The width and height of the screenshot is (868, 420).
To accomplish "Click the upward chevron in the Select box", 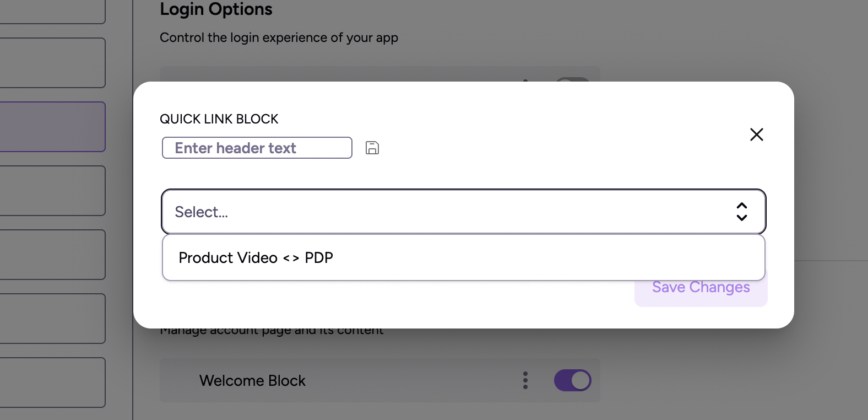I will (x=742, y=206).
